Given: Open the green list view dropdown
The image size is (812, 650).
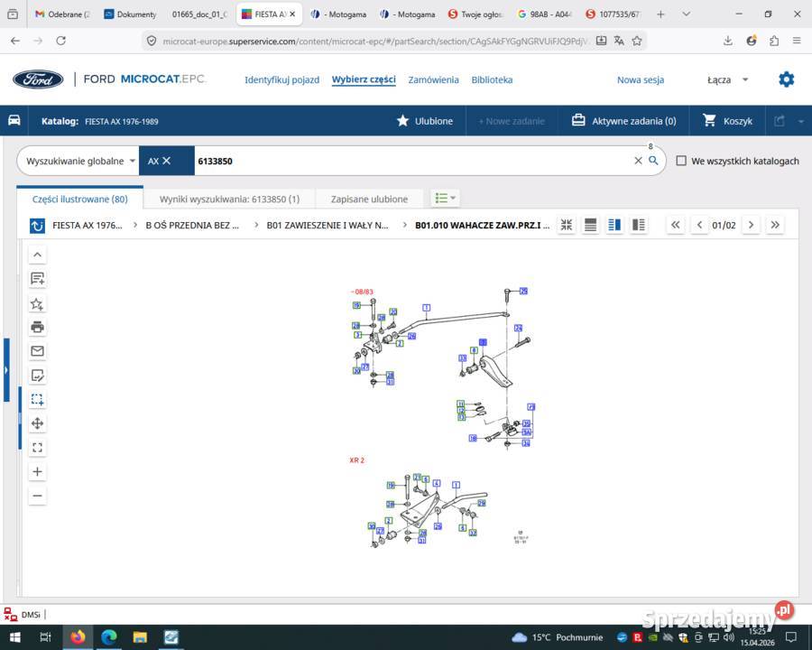Looking at the screenshot, I should [445, 199].
